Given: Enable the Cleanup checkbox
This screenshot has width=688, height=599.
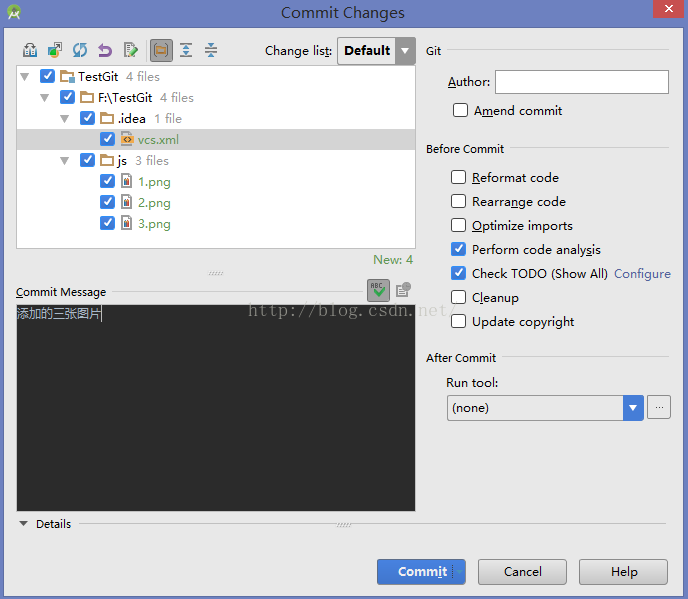Looking at the screenshot, I should click(459, 297).
